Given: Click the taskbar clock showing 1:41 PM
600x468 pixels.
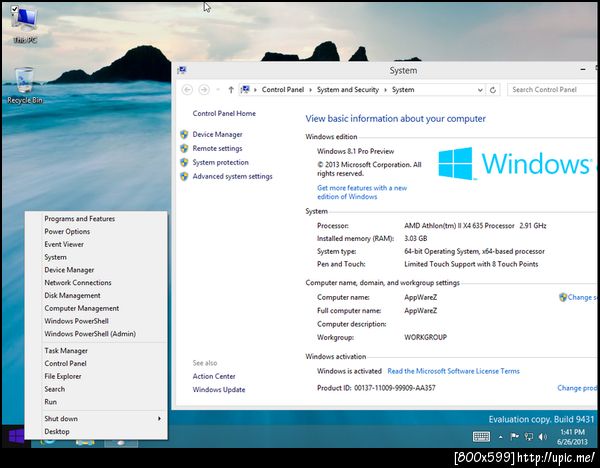Looking at the screenshot, I should click(x=572, y=437).
